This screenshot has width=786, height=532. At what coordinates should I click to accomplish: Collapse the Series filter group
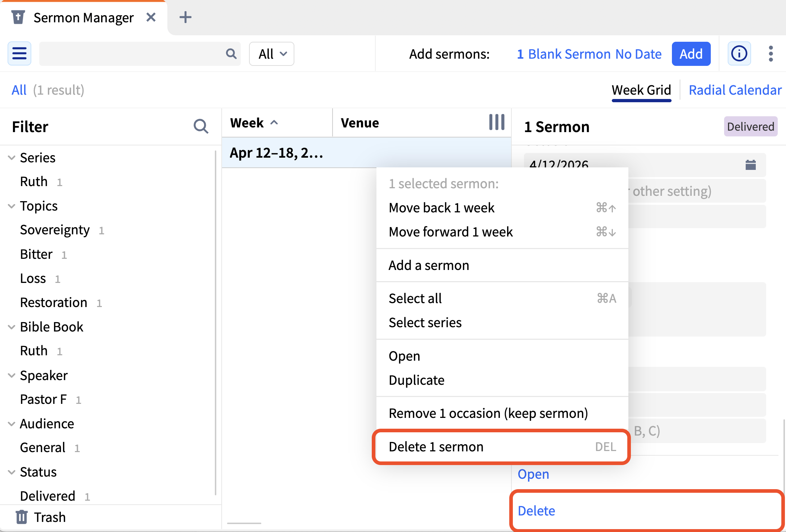[12, 158]
